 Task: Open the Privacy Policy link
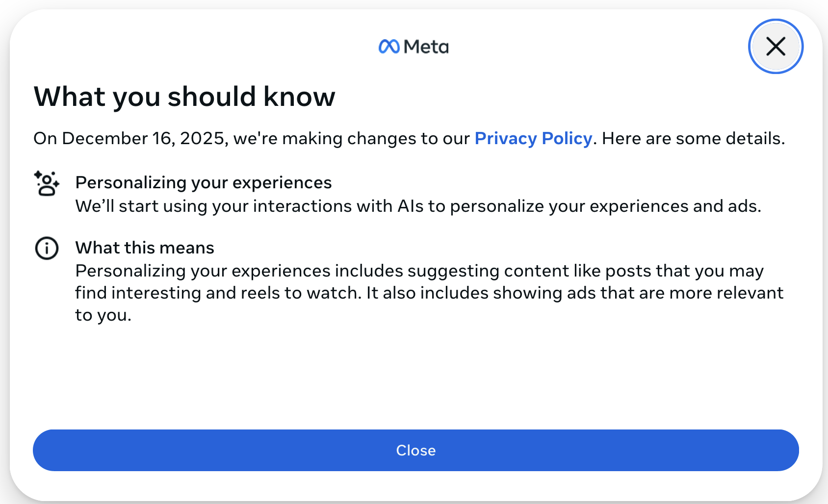pyautogui.click(x=533, y=138)
